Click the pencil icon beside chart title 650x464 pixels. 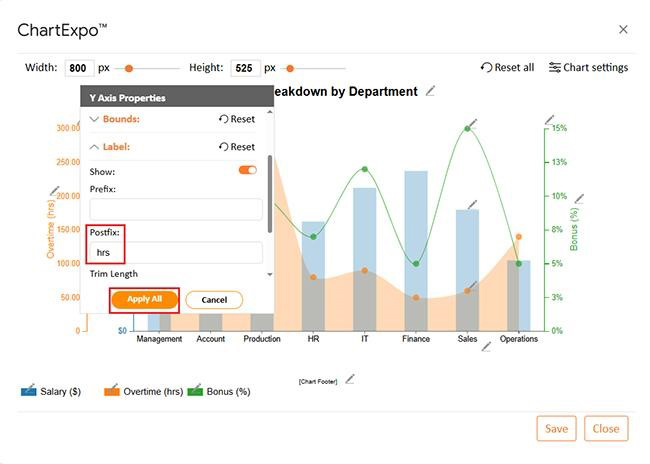431,91
